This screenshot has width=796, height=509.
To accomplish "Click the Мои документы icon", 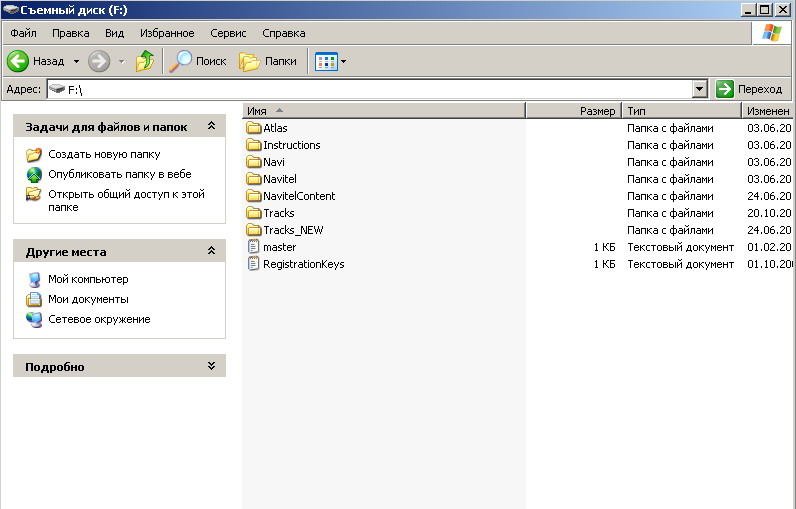I will (34, 299).
